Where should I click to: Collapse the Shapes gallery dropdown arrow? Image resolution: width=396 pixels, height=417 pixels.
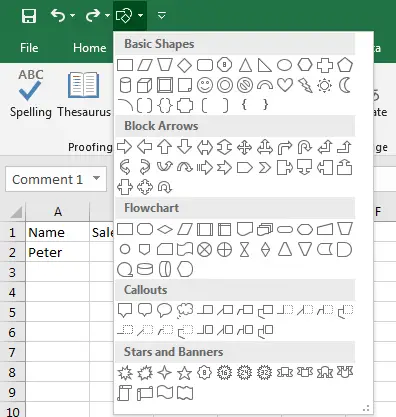pos(140,15)
